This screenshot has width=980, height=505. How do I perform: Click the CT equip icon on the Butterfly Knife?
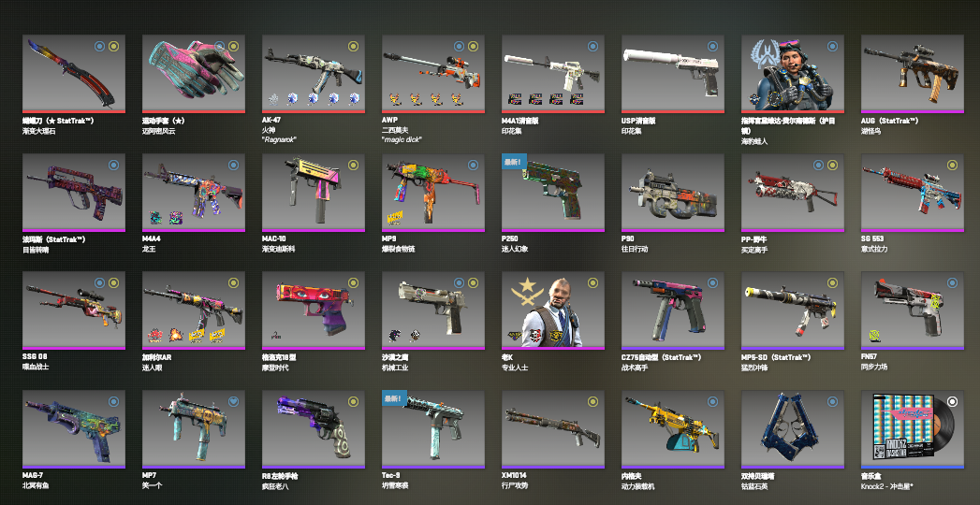tap(99, 46)
